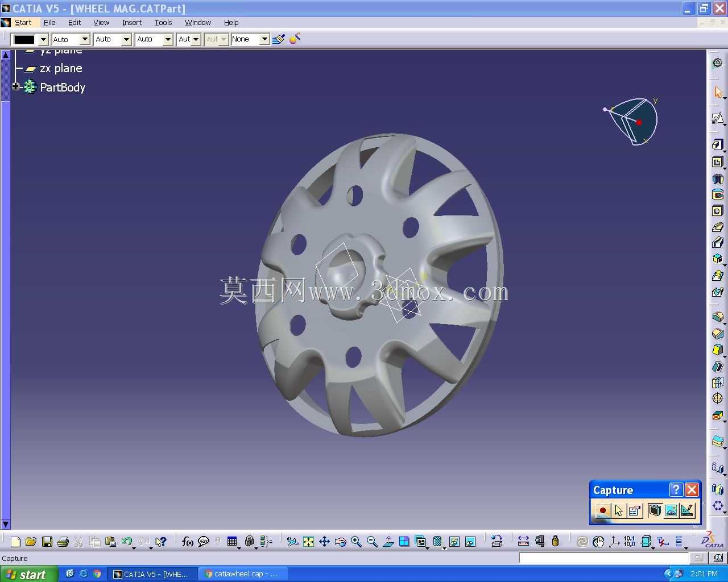Open capture Options in Capture panel

(x=634, y=510)
